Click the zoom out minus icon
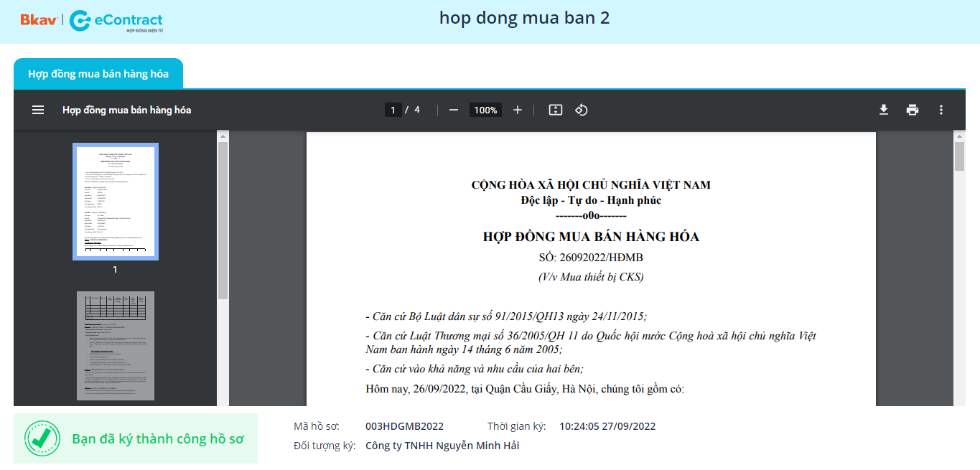980x470 pixels. coord(454,110)
